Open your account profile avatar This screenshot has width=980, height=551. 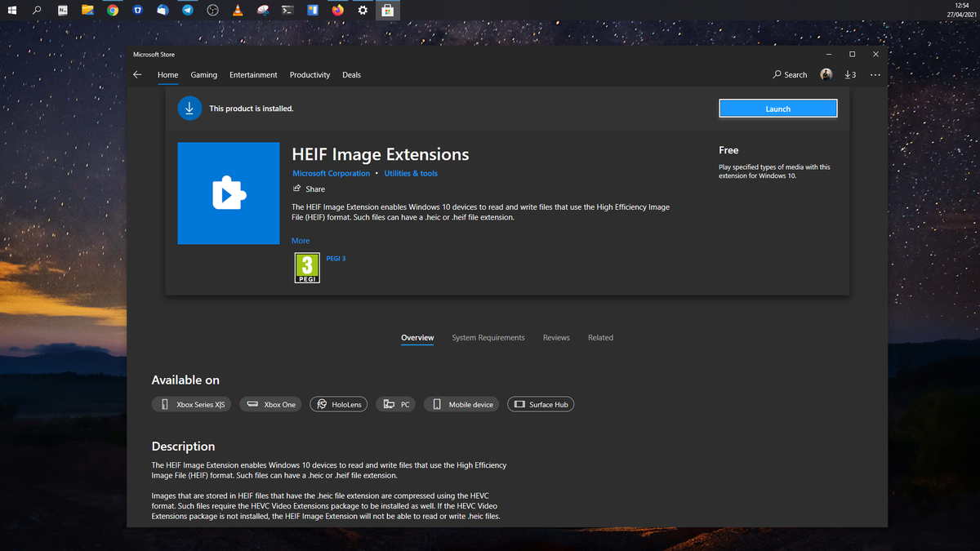click(825, 74)
